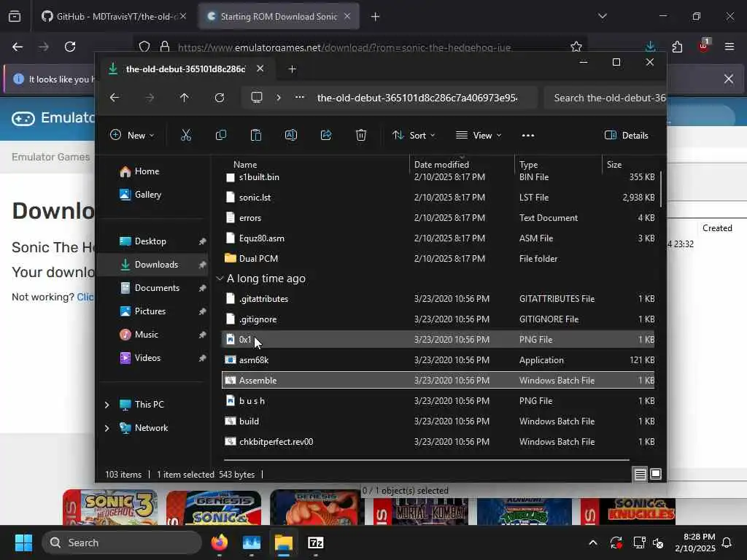Select the build batch file

[x=438, y=421]
